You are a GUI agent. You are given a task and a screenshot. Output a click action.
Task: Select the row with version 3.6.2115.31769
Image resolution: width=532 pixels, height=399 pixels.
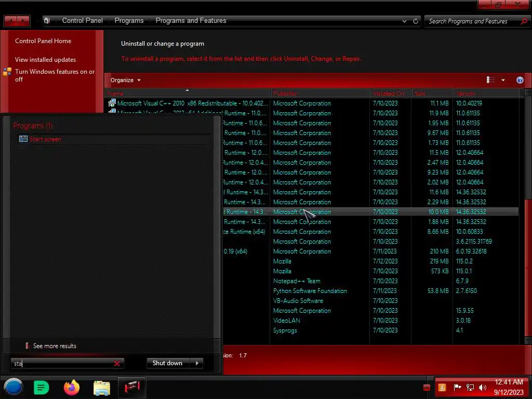pos(370,242)
